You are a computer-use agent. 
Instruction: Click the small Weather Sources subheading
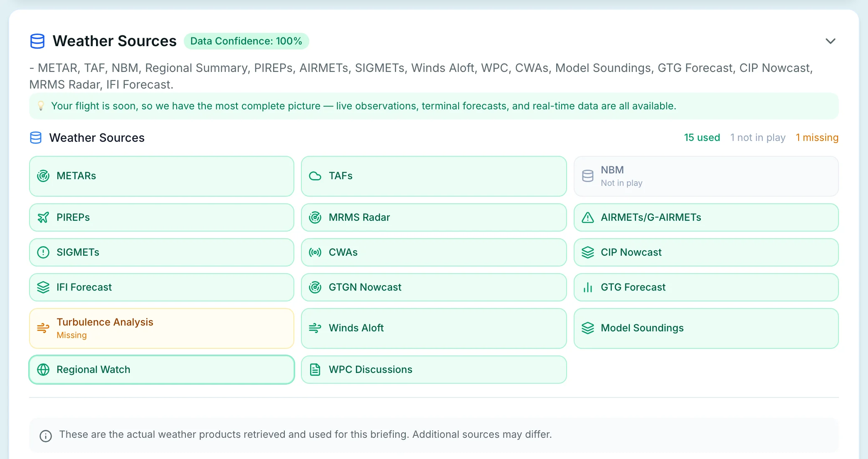pyautogui.click(x=97, y=138)
